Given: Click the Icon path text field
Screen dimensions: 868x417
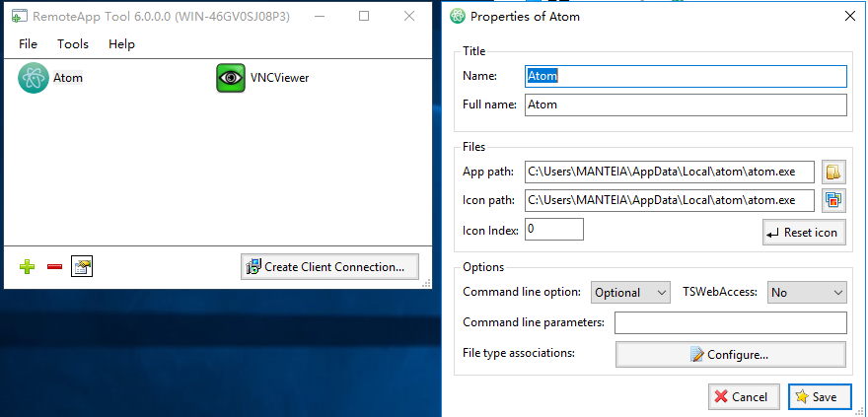Looking at the screenshot, I should click(x=670, y=200).
